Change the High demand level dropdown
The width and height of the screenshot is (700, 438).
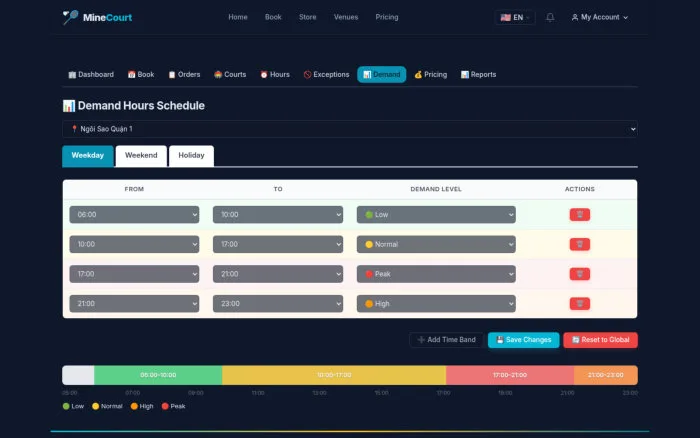click(x=436, y=304)
